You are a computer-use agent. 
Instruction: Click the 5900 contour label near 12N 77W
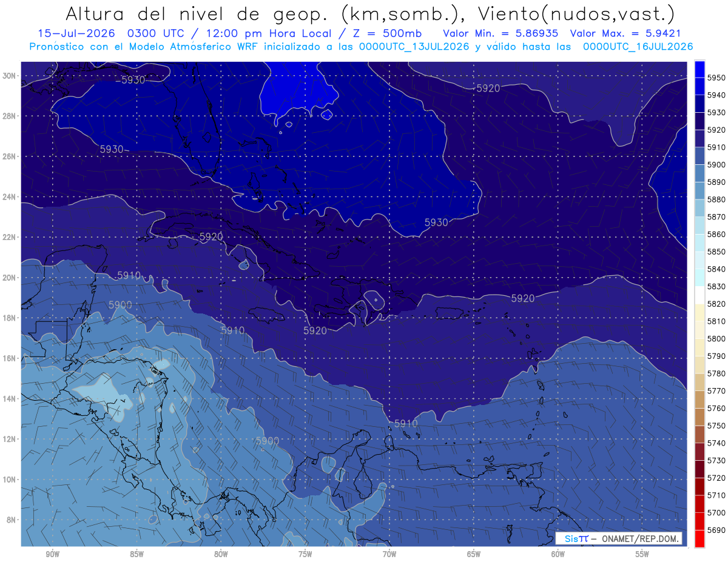(267, 440)
